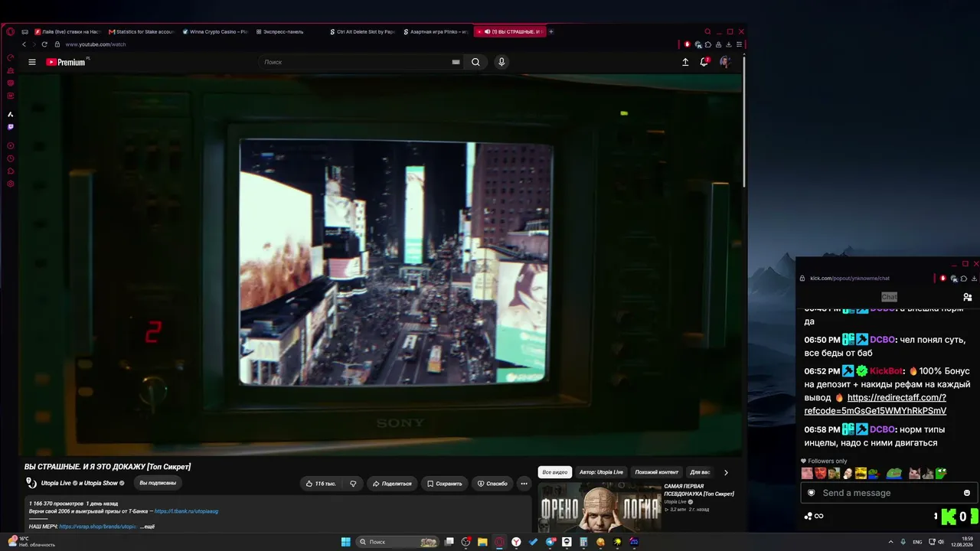The image size is (980, 551).
Task: Open the Вы подписаны subscription dropdown
Action: coord(158,483)
